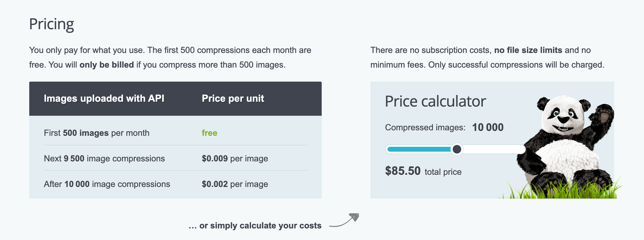Click the curved arrow pointing to calculator
644x240 pixels.
[344, 220]
